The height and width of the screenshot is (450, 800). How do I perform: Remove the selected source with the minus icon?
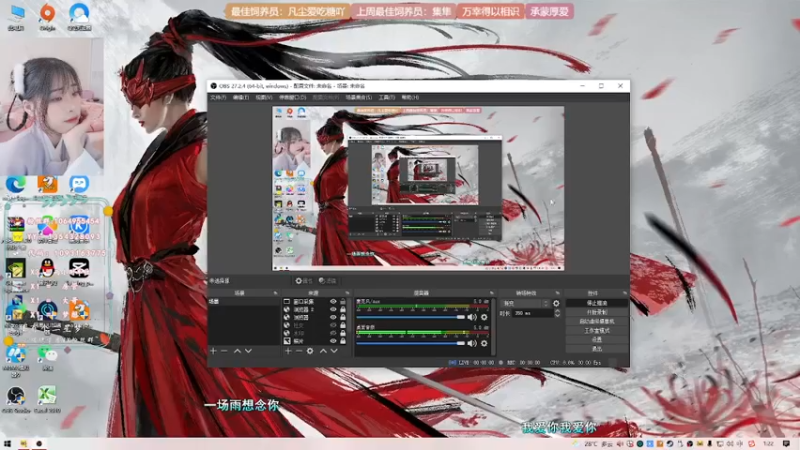coord(299,351)
